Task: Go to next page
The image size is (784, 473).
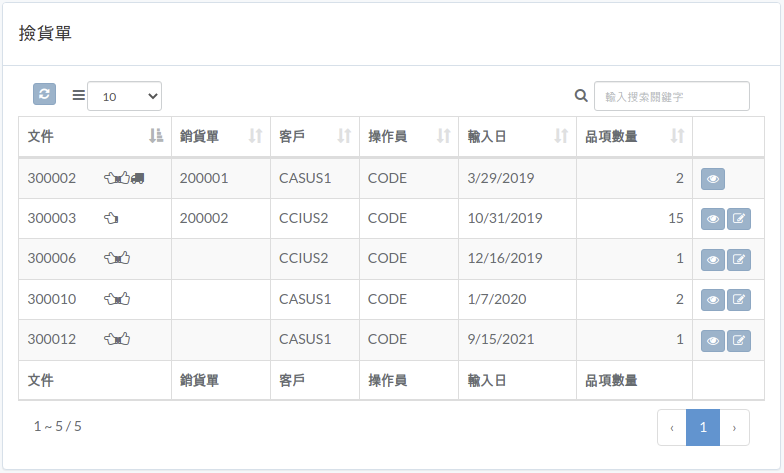Action: click(x=734, y=428)
